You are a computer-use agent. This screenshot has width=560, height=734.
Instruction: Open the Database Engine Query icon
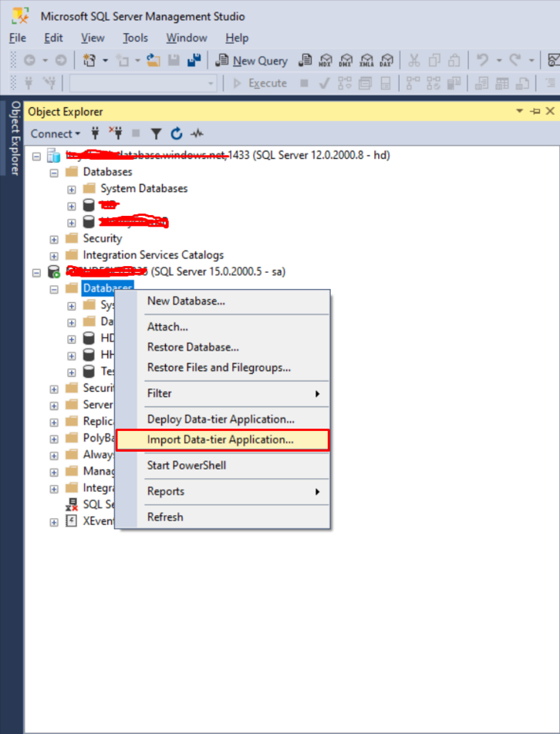point(305,60)
